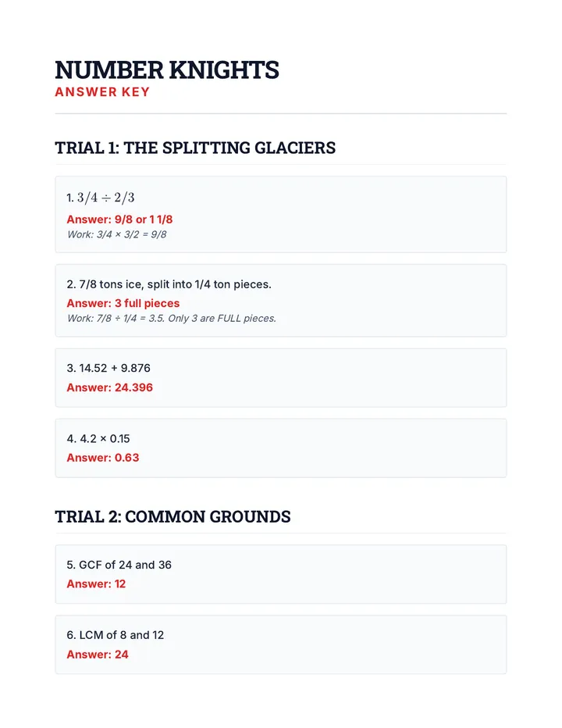562x728 pixels.
Task: Click the ANSWER KEY subtitle
Action: click(x=102, y=92)
